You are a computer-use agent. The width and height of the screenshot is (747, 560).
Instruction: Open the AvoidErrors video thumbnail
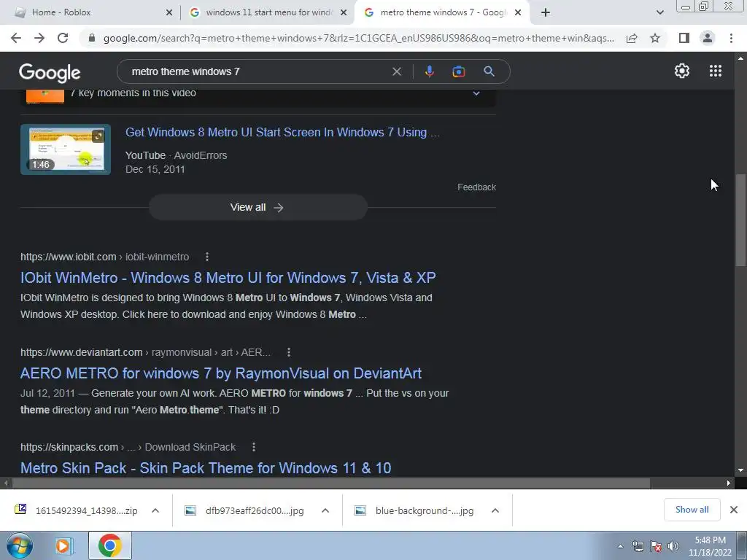pos(66,149)
